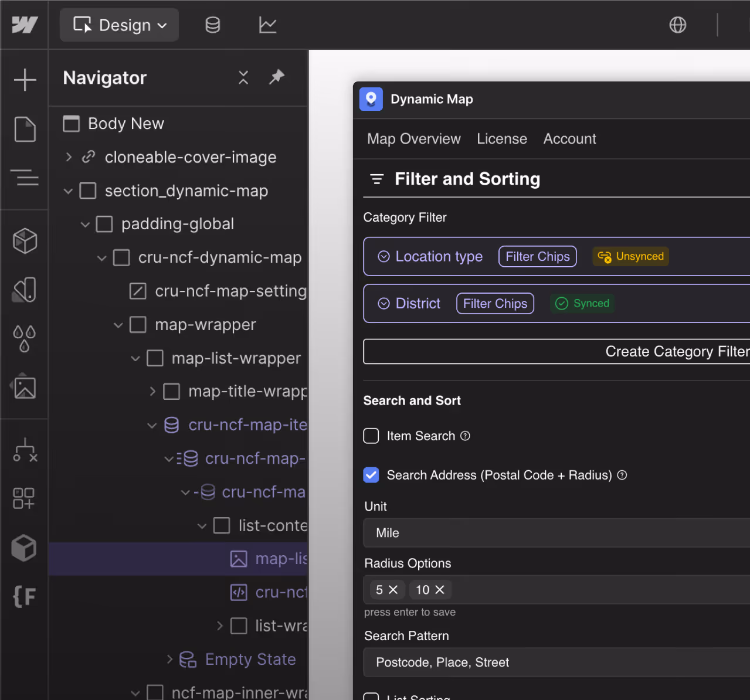This screenshot has height=700, width=750.
Task: Open the Style selectors paint icon
Action: pos(25,290)
